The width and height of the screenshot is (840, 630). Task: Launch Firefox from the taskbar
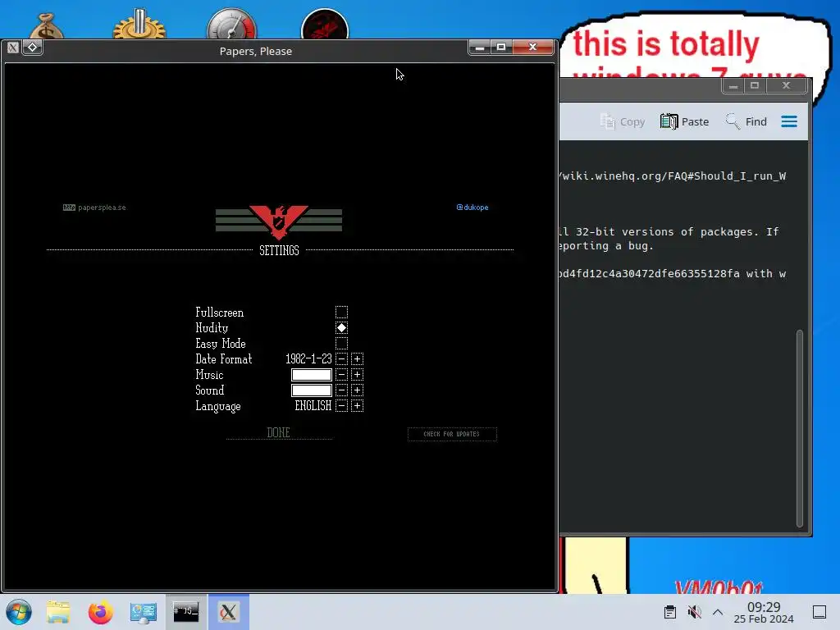tap(101, 612)
